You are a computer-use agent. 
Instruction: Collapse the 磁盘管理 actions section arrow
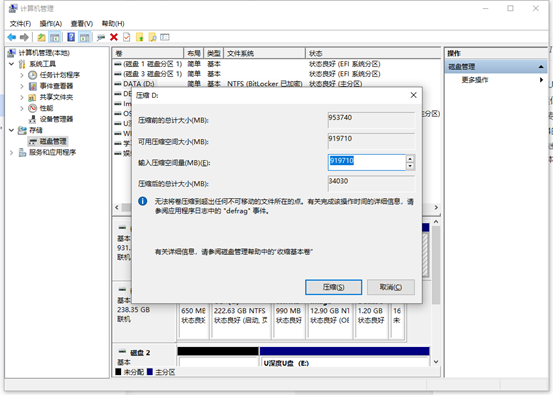541,67
